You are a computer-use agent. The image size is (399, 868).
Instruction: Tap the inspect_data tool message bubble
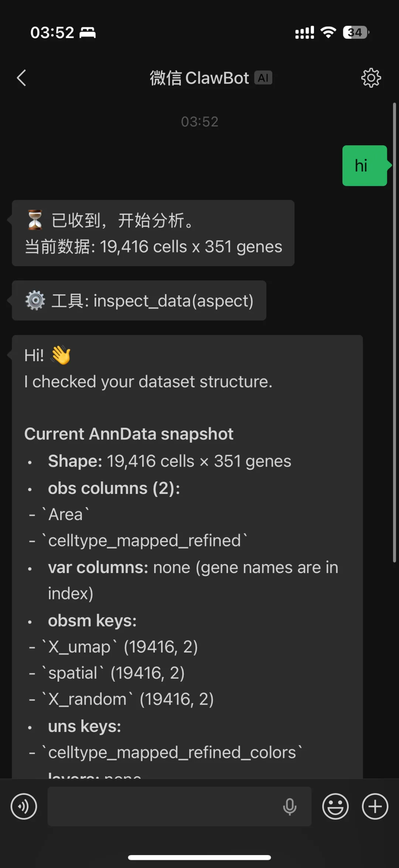click(x=139, y=301)
